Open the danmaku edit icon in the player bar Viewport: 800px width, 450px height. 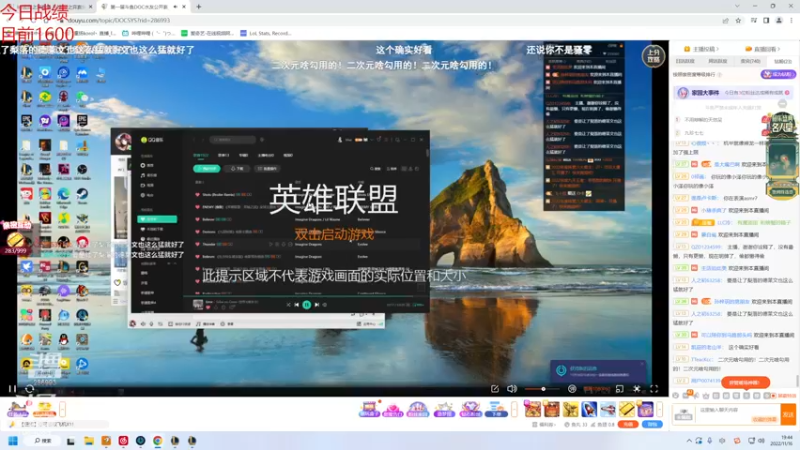point(494,389)
